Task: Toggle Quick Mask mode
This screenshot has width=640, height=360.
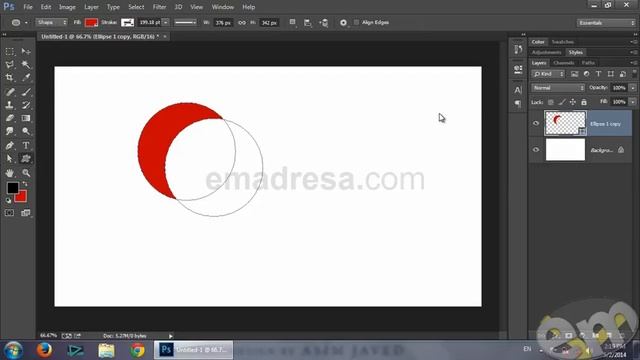Action: [9, 213]
